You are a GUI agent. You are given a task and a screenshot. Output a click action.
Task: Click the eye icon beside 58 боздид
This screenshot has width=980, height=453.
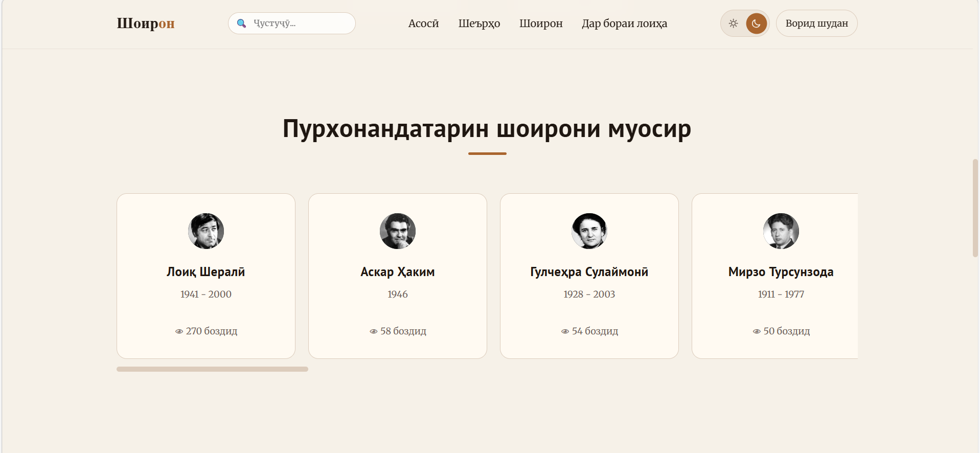(373, 331)
